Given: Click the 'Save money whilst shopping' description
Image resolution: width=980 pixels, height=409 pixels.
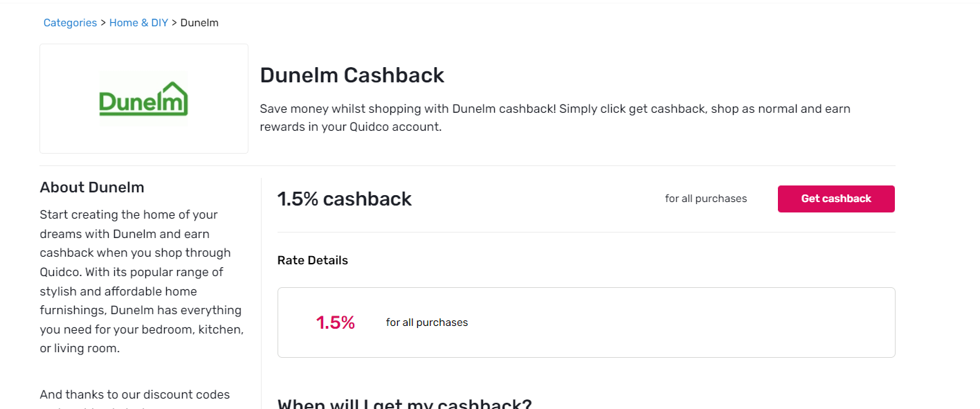Looking at the screenshot, I should 554,109.
